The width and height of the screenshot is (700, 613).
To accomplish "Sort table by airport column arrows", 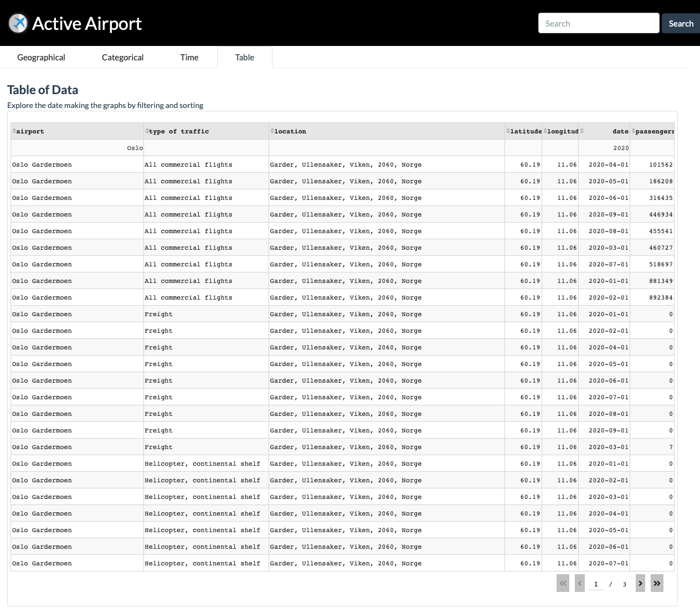I will 14,131.
